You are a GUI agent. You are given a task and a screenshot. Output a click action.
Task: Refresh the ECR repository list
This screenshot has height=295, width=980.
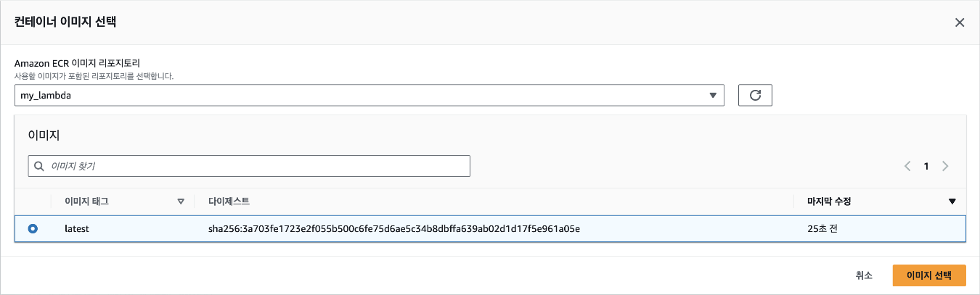point(755,95)
